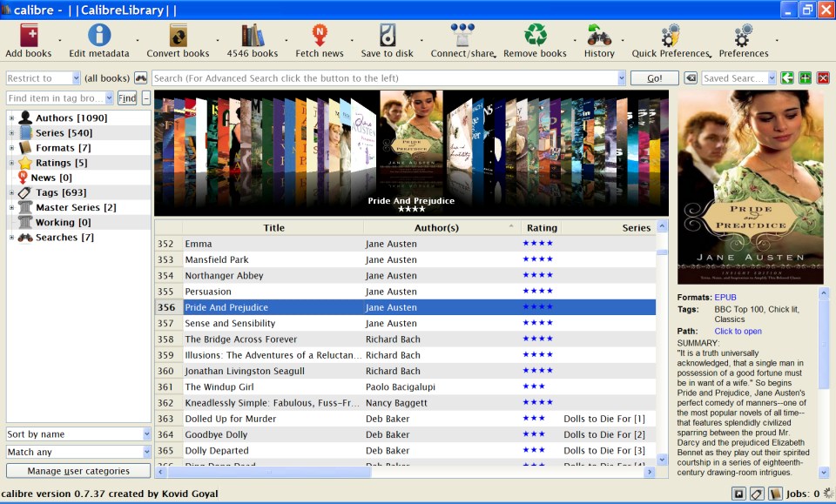
Task: Expand the Formats [7] category
Action: [11, 148]
